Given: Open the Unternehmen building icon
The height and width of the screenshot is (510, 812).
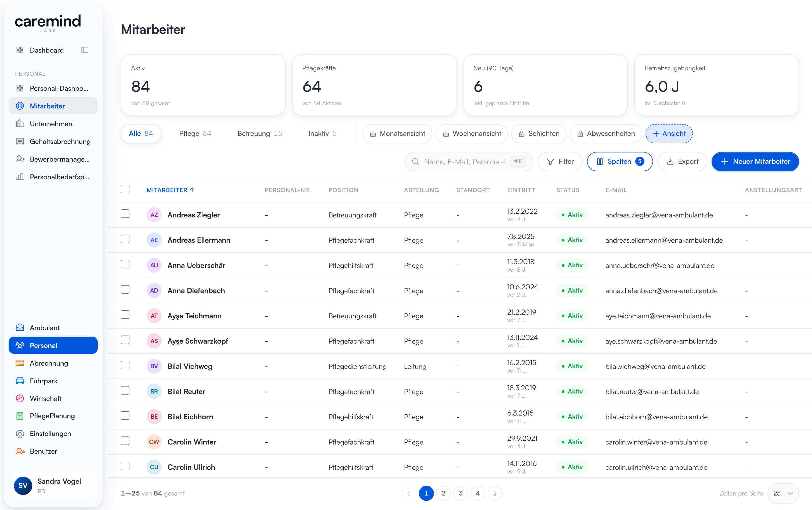Looking at the screenshot, I should pos(20,124).
